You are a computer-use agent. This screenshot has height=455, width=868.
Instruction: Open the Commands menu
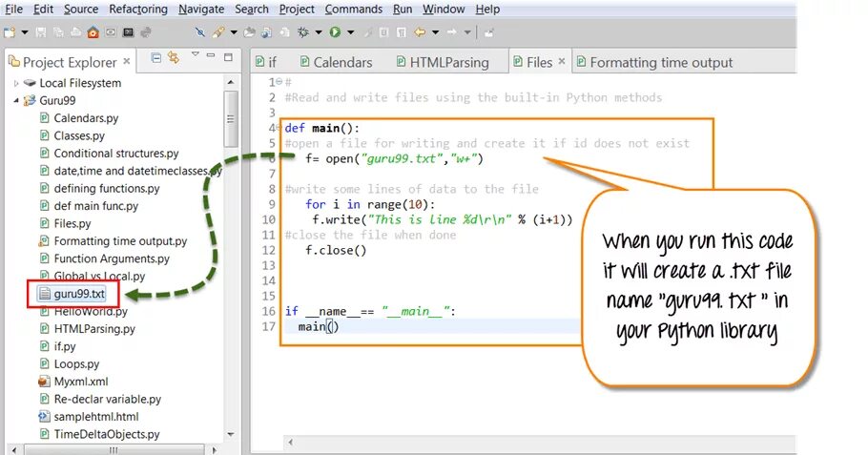354,10
